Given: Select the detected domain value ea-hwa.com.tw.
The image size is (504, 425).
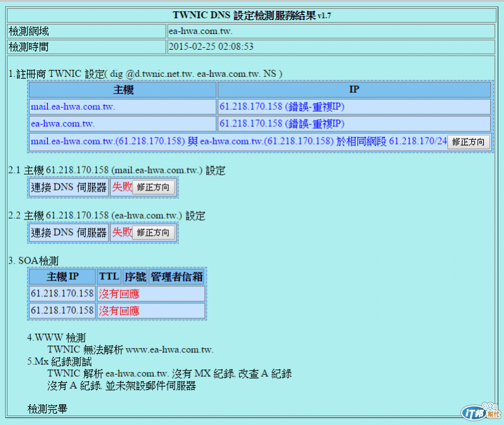Looking at the screenshot, I should [200, 31].
